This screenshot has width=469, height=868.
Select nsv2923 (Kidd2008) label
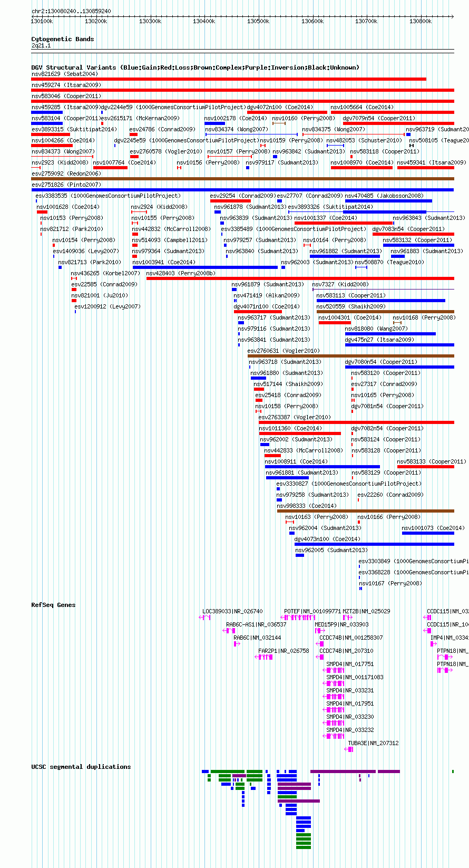[x=60, y=162]
